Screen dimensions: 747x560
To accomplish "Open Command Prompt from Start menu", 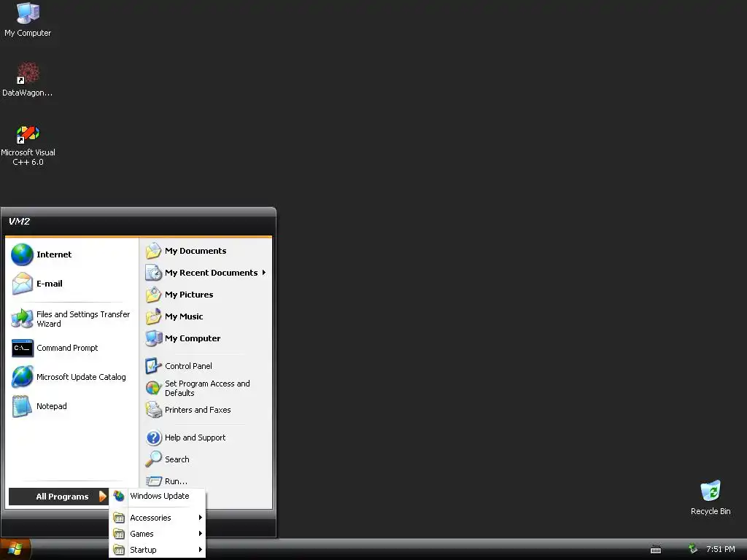I will (72, 348).
